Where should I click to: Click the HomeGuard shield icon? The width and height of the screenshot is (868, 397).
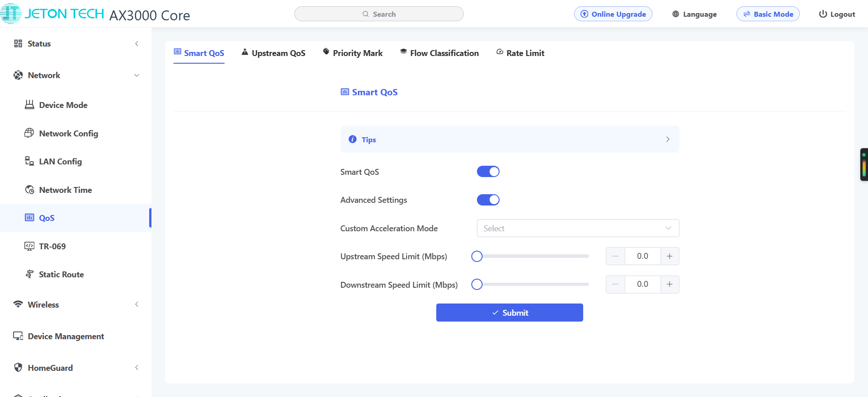click(18, 367)
